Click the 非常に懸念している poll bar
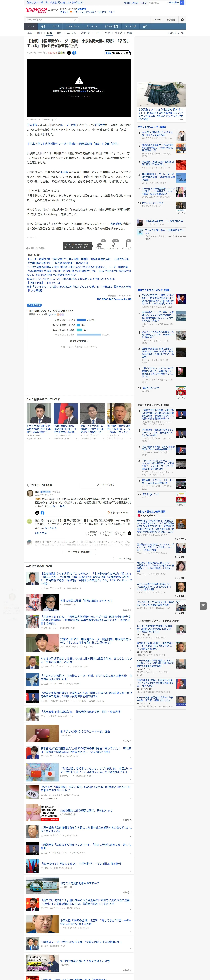 pyautogui.click(x=81, y=320)
